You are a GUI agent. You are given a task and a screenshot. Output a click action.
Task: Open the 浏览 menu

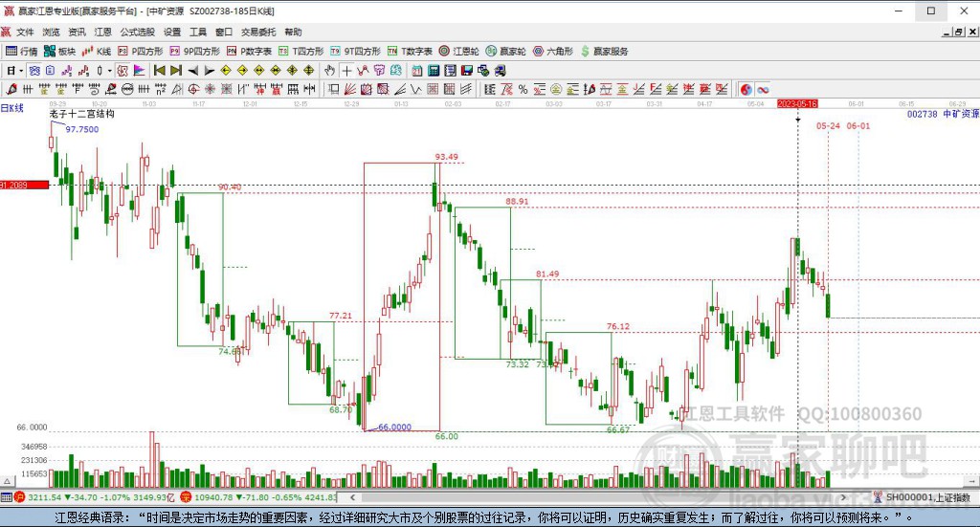tap(52, 32)
